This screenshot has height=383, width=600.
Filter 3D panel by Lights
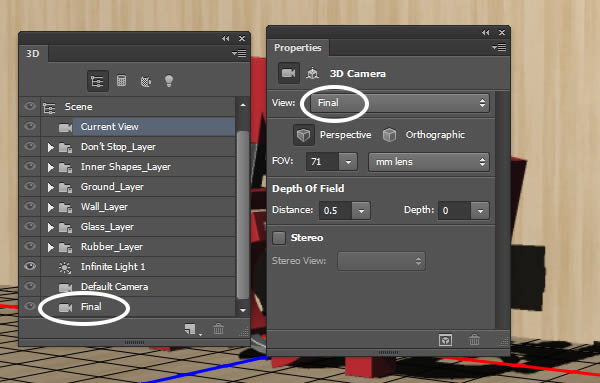(x=169, y=81)
